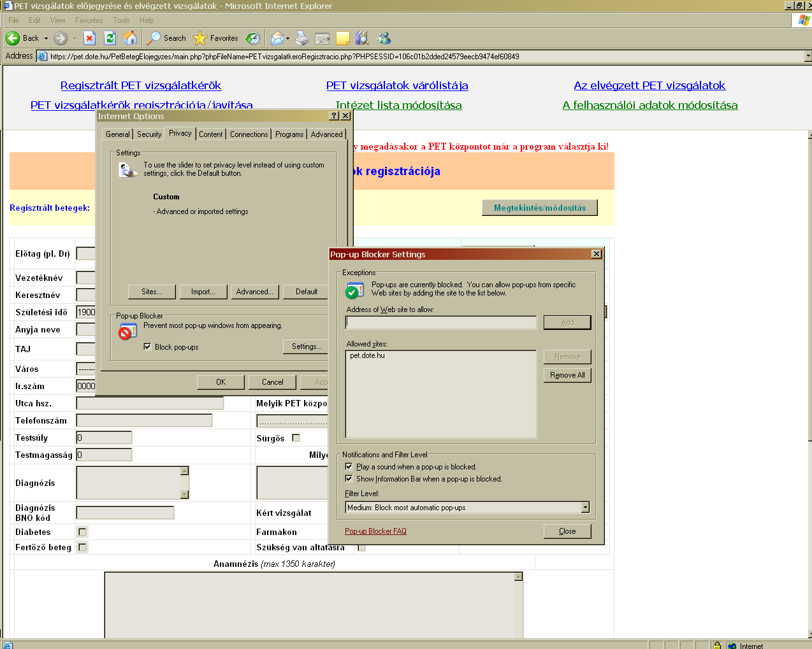812x649 pixels.
Task: Click the page icon beside the address URL
Action: pos(43,56)
